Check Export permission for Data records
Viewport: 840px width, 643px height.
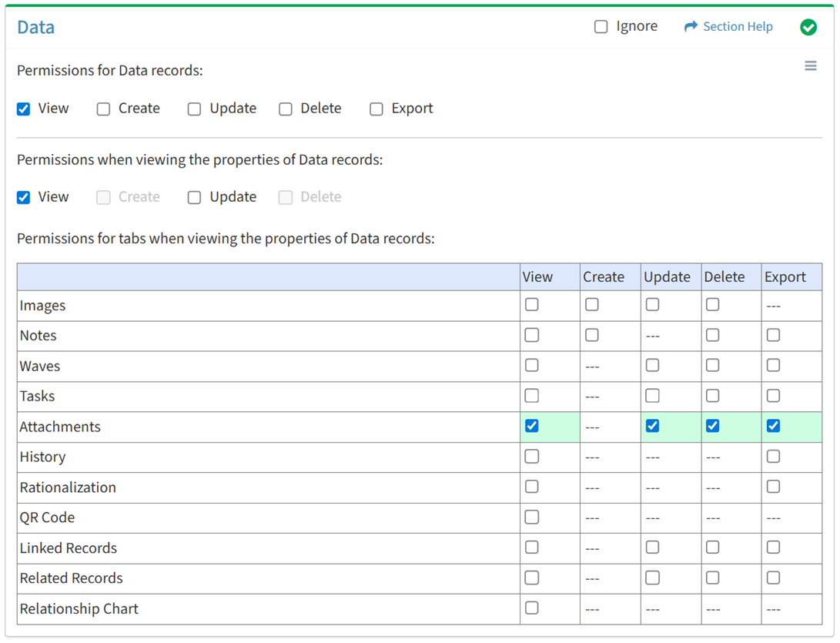(x=376, y=109)
